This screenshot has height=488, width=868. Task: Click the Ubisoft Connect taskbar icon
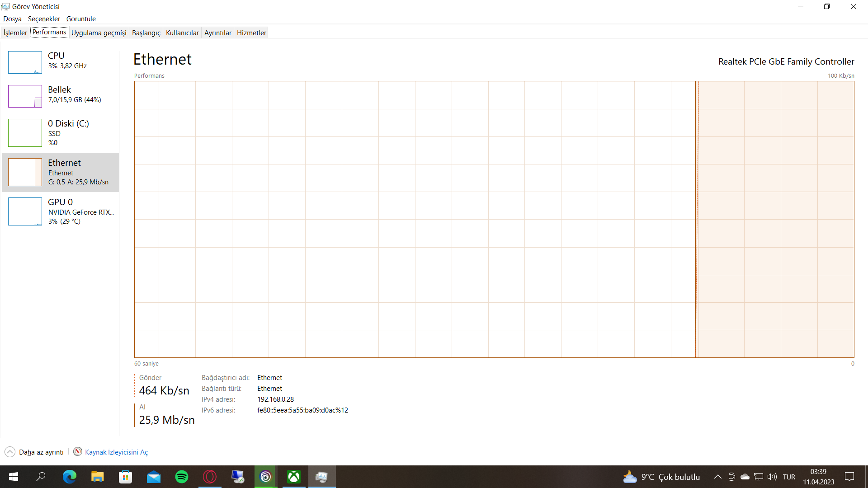coord(265,477)
